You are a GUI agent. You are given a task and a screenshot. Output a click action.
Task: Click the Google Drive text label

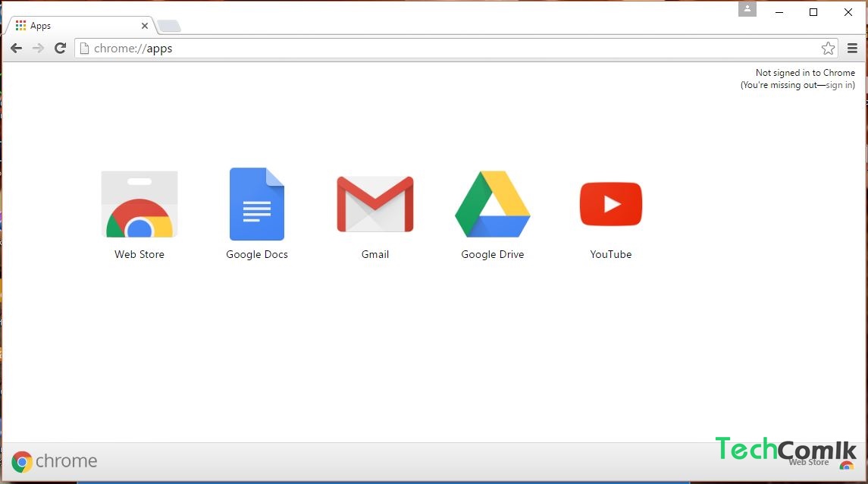(493, 254)
